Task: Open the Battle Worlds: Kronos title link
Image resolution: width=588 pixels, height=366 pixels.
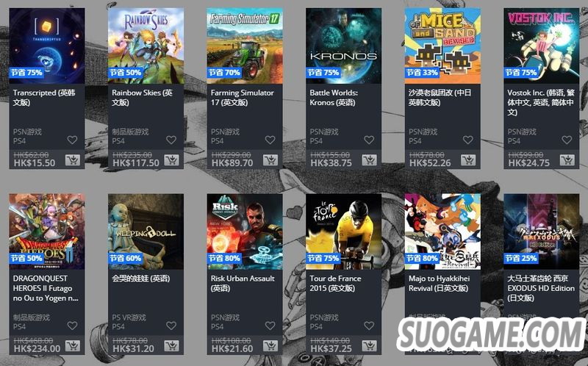Action: (x=334, y=98)
